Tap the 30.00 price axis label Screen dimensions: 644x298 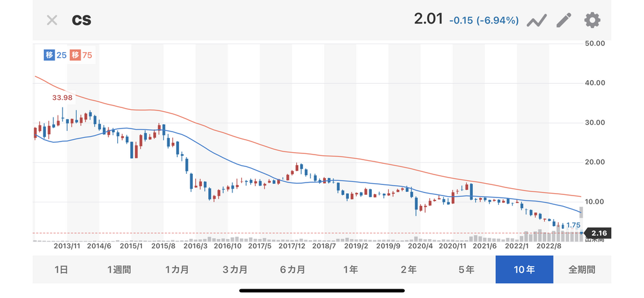[x=594, y=123]
